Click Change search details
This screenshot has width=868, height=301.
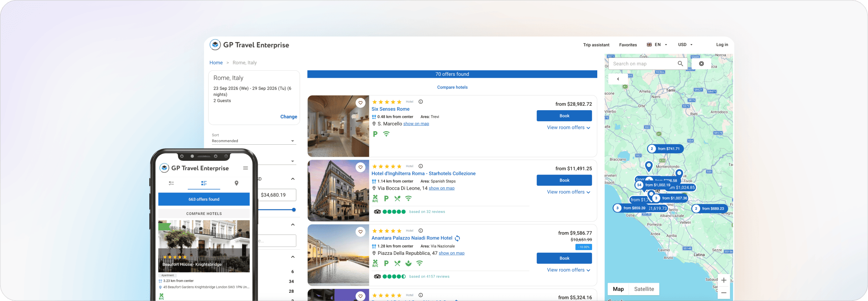click(289, 117)
